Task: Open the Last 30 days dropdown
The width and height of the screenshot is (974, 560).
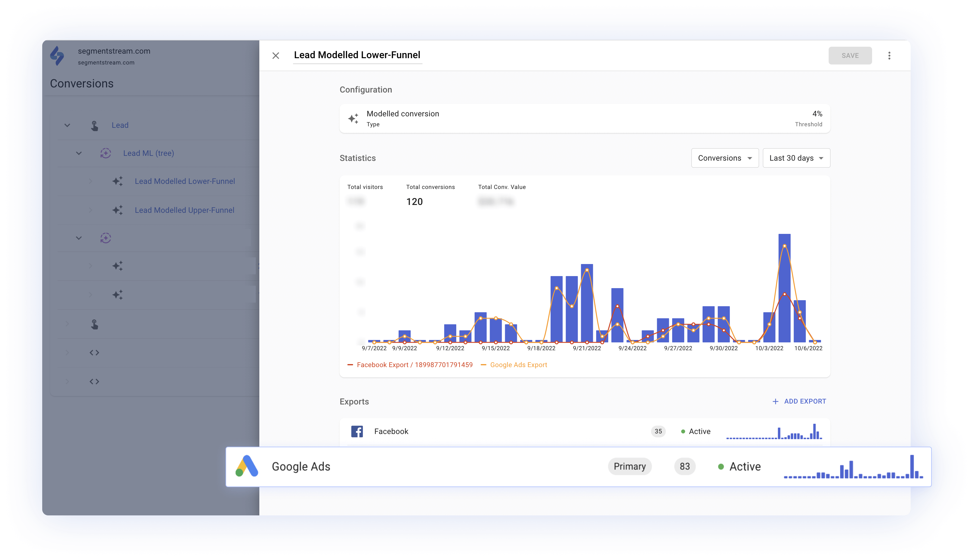Action: click(x=796, y=158)
